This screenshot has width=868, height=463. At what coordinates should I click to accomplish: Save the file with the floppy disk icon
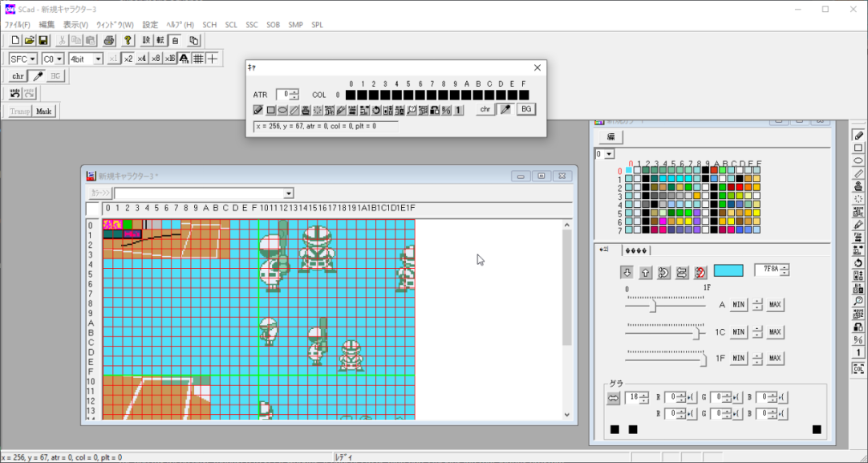(x=43, y=40)
